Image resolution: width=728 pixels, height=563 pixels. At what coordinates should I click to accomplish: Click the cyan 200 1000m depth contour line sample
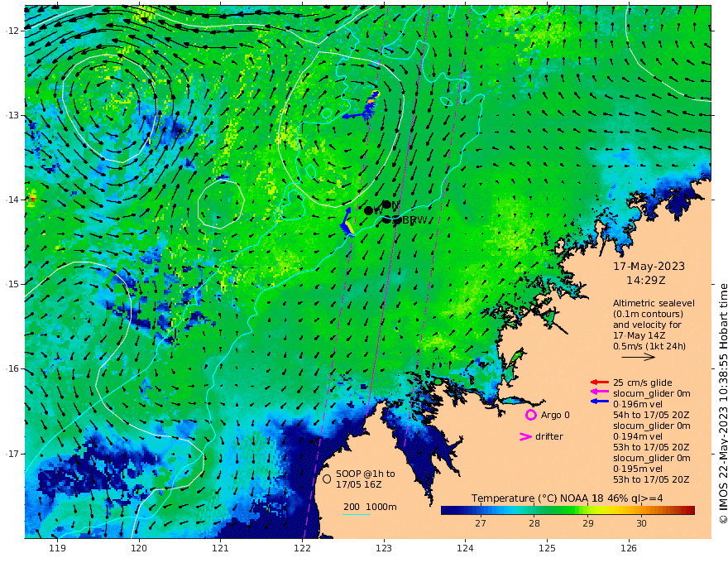click(357, 514)
